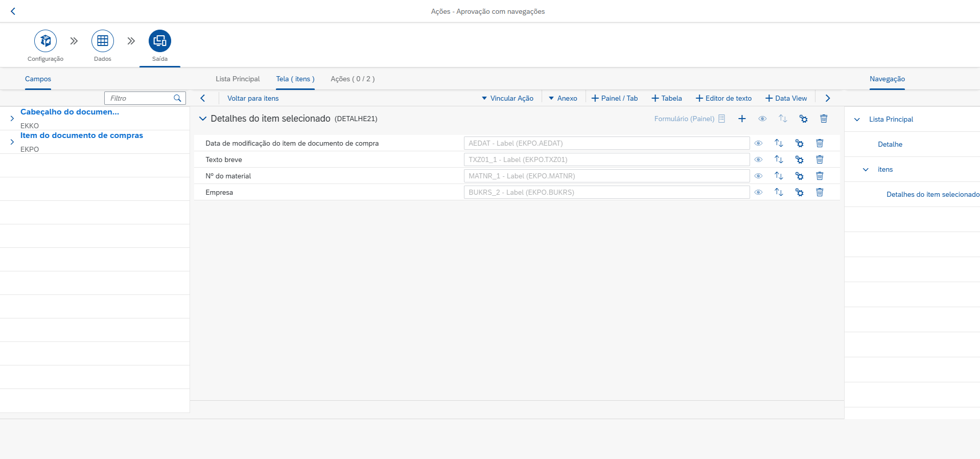This screenshot has height=459, width=980.
Task: Click the Voltar para itens link
Action: (x=253, y=98)
